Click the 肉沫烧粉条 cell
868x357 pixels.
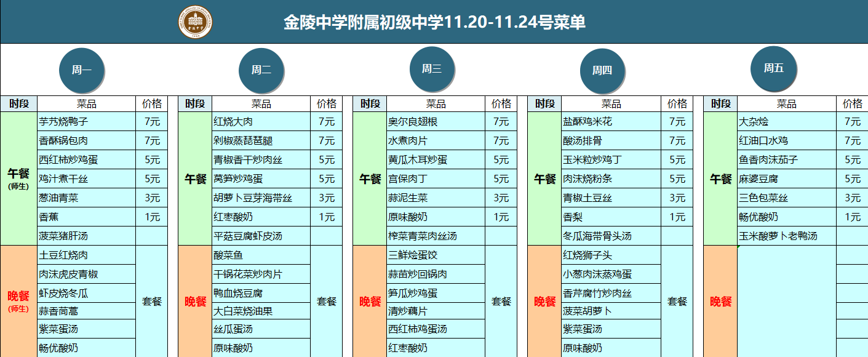click(611, 179)
